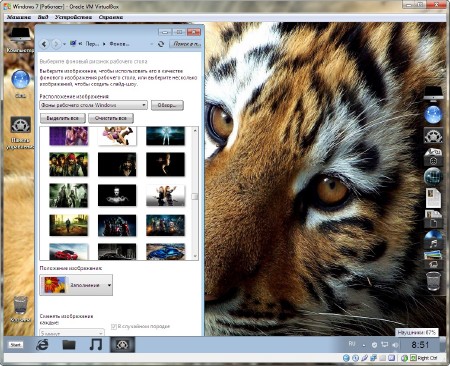Click the Очистить все button
450x366 pixels.
click(111, 118)
